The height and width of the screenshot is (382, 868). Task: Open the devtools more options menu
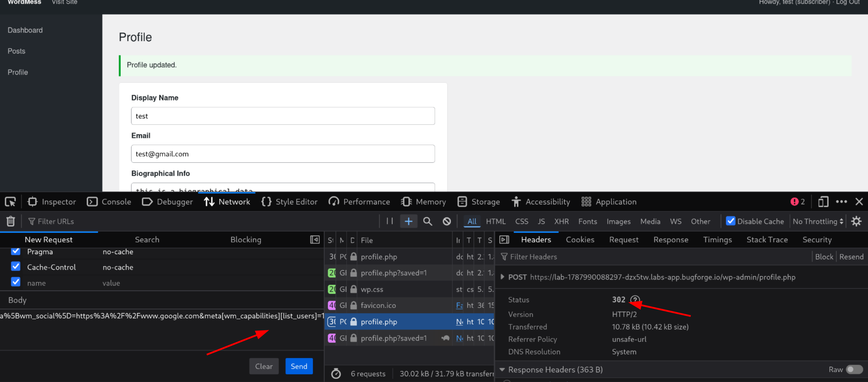tap(841, 202)
